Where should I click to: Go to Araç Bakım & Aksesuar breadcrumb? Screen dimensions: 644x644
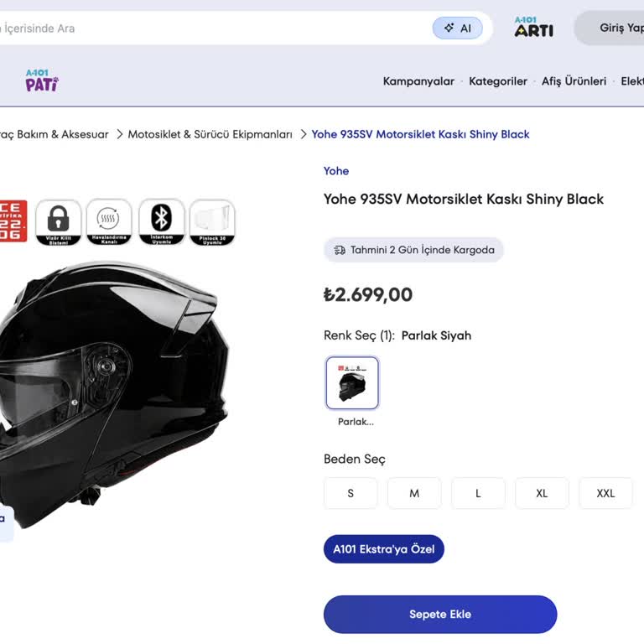pyautogui.click(x=55, y=134)
